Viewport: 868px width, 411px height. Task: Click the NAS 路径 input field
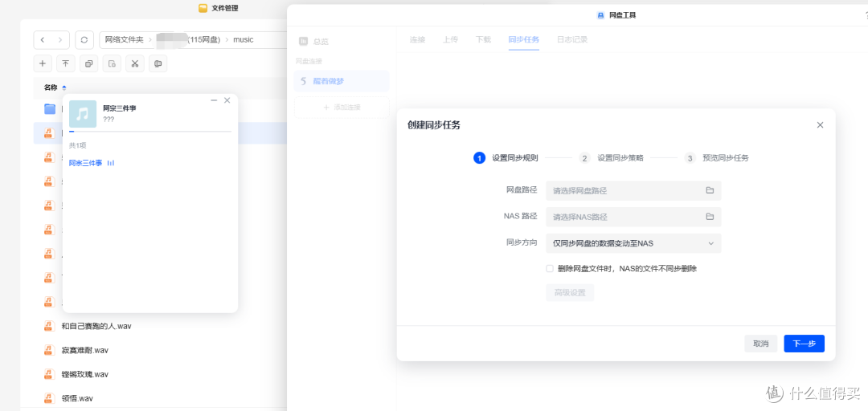click(x=633, y=217)
